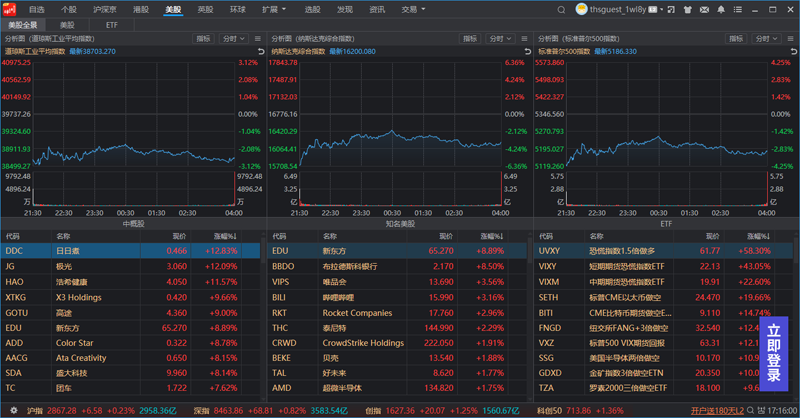Open the messages envelope icon
The height and width of the screenshot is (418, 800).
(704, 10)
